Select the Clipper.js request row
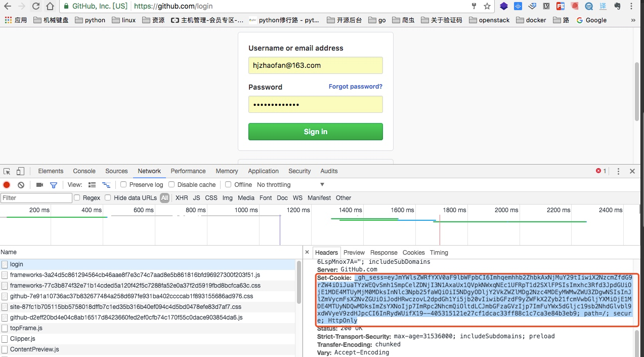 coord(148,339)
